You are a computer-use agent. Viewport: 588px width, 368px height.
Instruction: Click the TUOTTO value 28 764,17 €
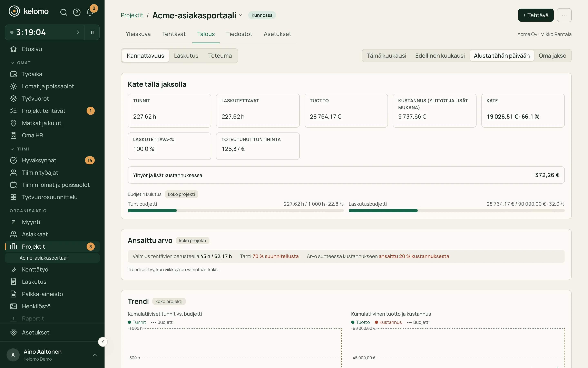pyautogui.click(x=325, y=117)
